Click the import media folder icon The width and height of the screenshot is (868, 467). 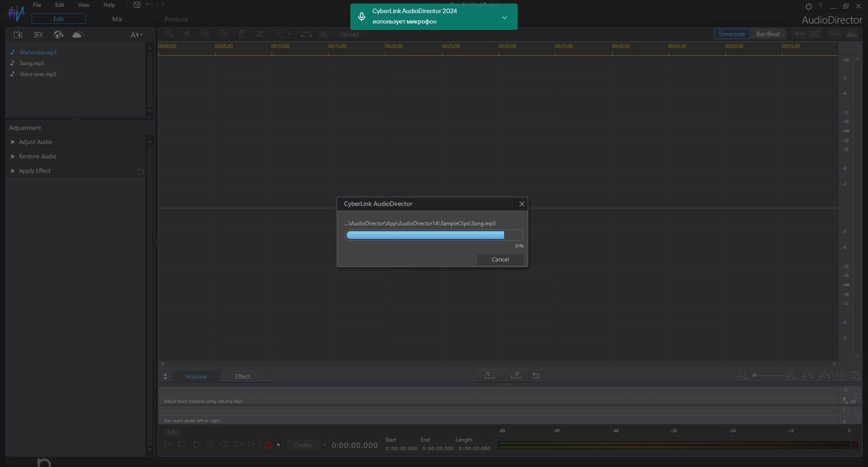click(x=18, y=35)
